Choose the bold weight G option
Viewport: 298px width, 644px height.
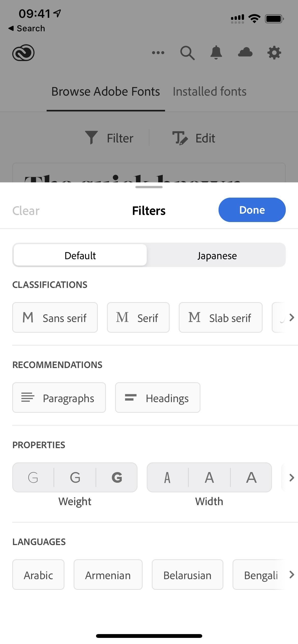(117, 477)
